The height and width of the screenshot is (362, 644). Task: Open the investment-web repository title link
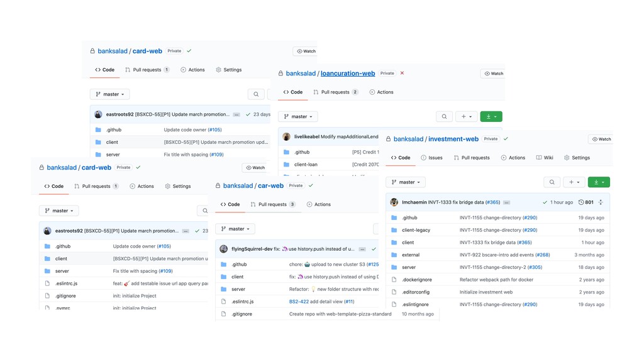point(453,139)
